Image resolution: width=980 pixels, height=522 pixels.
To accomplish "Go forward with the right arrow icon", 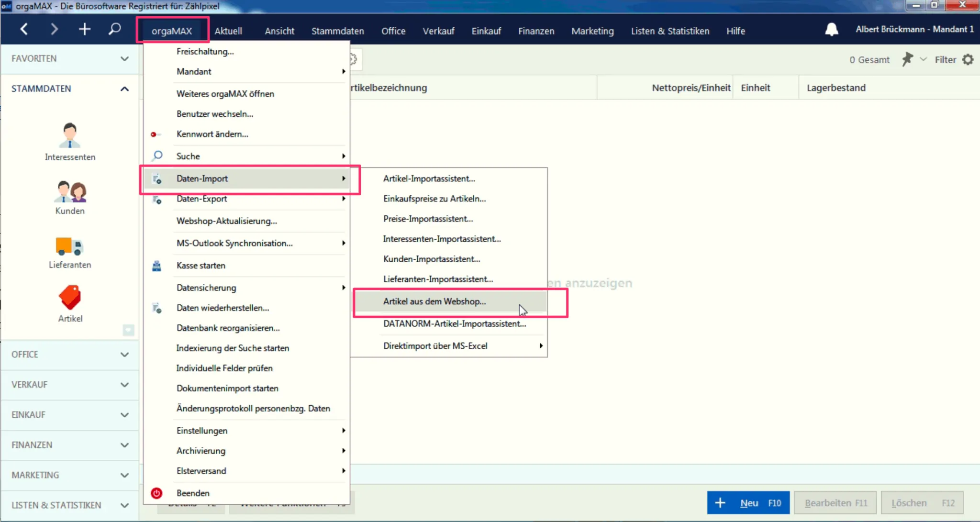I will coord(54,29).
